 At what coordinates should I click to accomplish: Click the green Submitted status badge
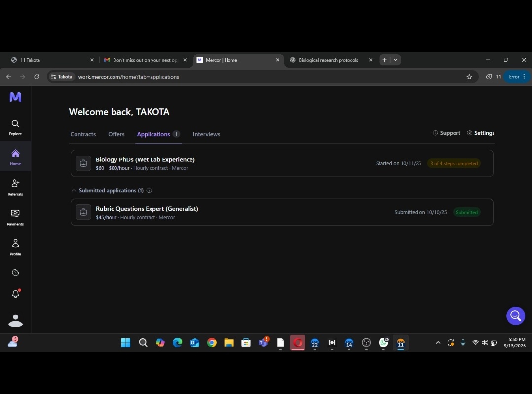click(x=467, y=212)
